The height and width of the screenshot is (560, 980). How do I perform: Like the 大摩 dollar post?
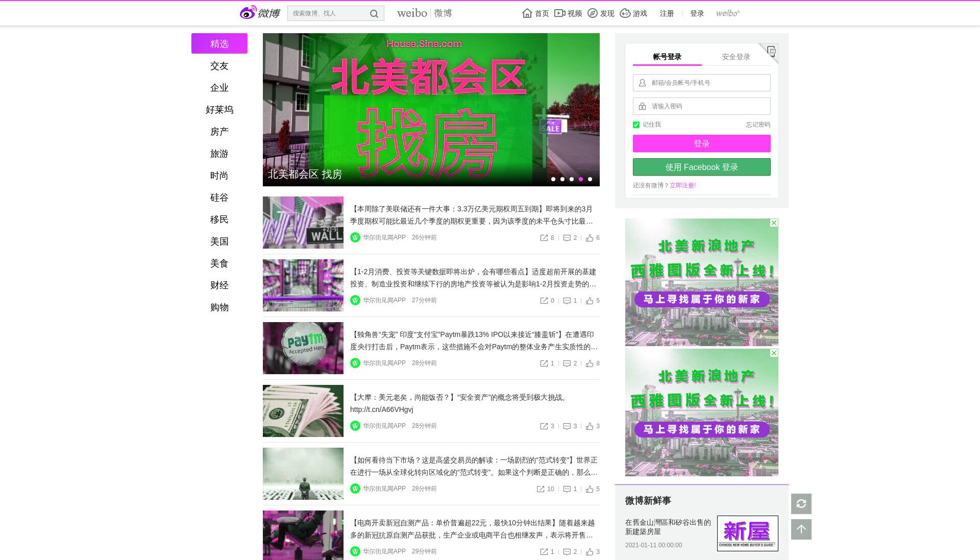point(590,426)
